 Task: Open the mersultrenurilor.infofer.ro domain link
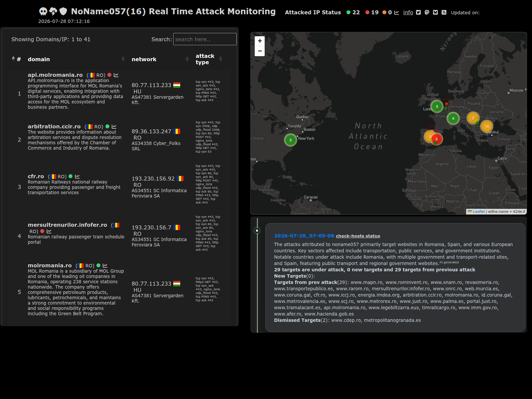click(x=67, y=225)
